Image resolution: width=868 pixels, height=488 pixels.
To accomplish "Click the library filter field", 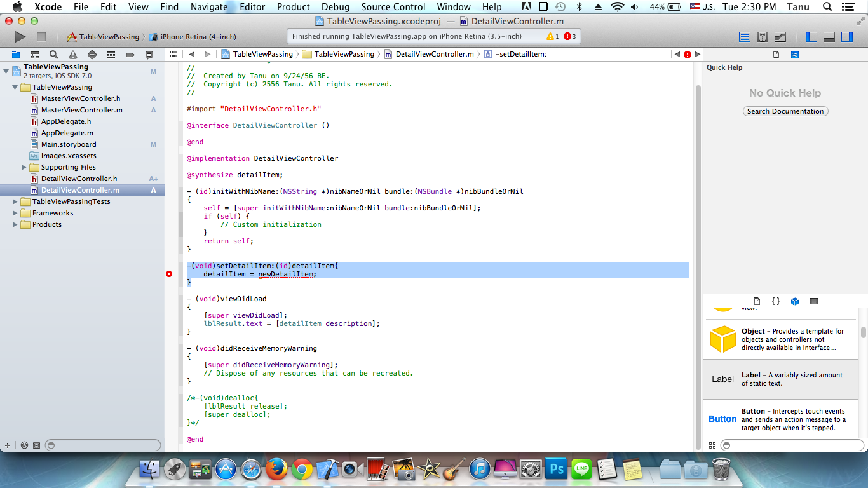I will tap(791, 445).
